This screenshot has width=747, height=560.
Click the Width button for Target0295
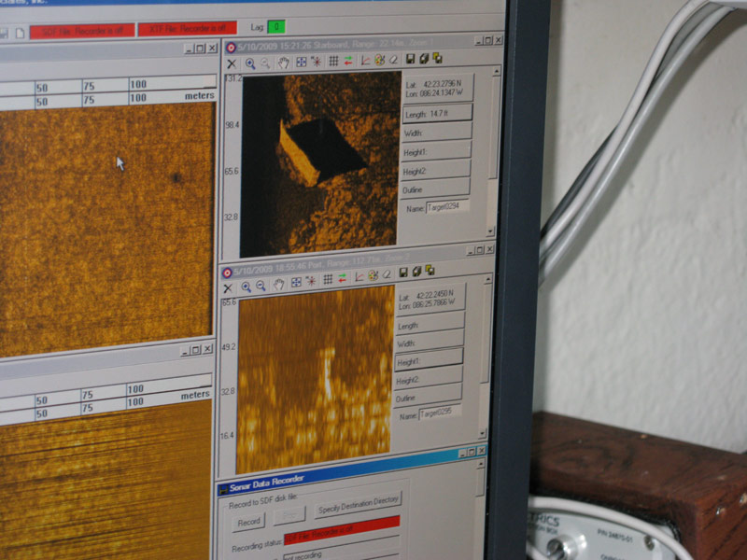pos(430,342)
